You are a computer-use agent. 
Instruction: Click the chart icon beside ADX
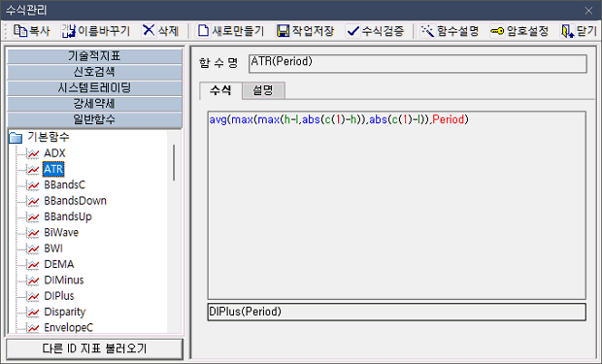[x=33, y=153]
